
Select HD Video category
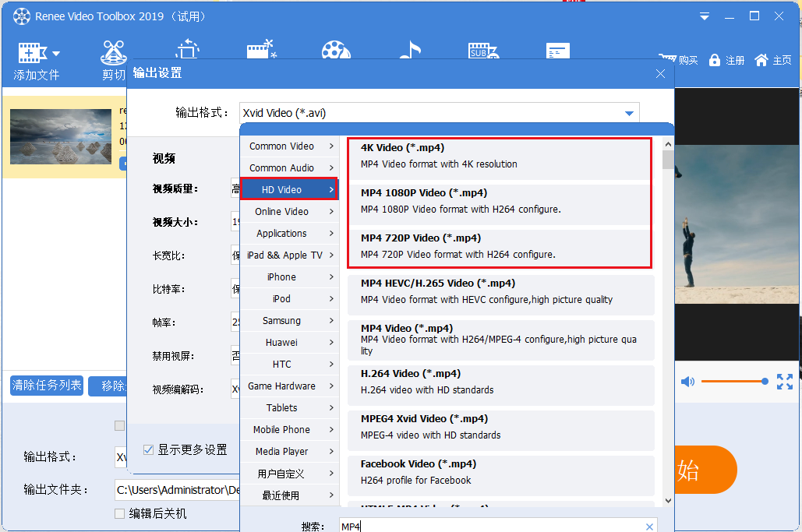pyautogui.click(x=289, y=189)
